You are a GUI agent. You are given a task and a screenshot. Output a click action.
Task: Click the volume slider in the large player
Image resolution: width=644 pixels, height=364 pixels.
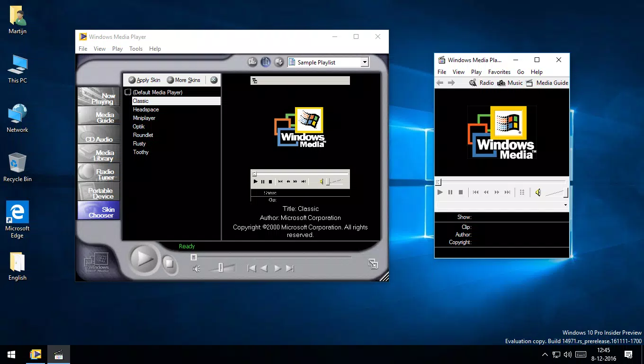(221, 268)
